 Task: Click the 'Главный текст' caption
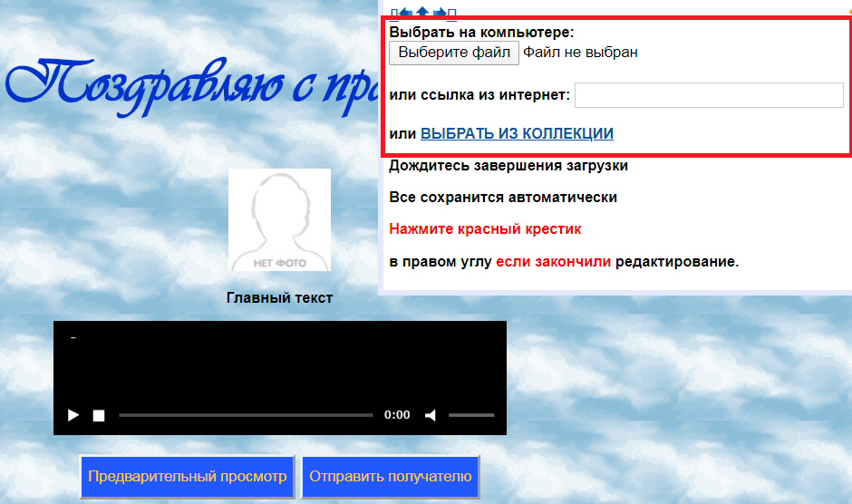tap(279, 298)
